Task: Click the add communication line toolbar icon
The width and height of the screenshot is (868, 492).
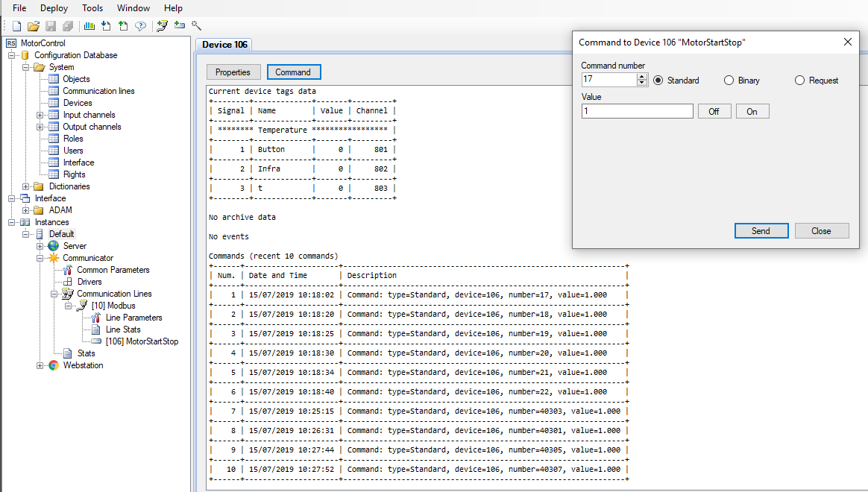Action: click(163, 26)
